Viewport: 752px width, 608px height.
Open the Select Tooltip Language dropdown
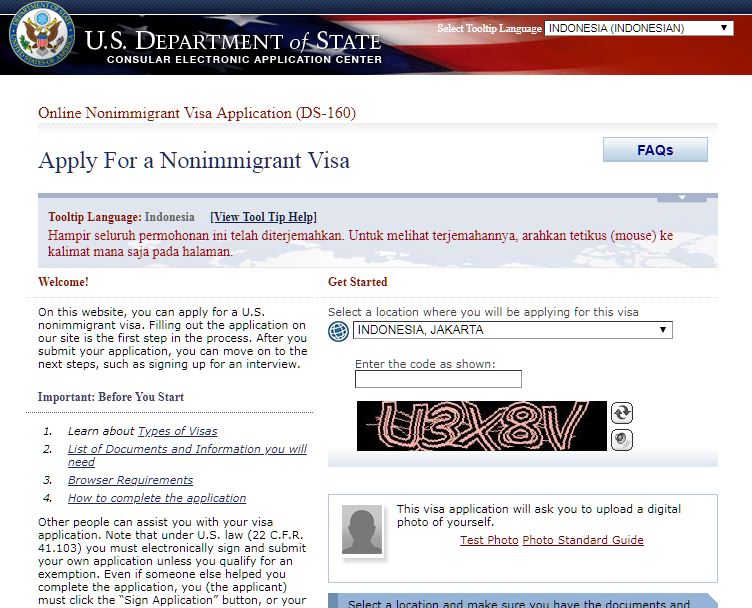639,28
